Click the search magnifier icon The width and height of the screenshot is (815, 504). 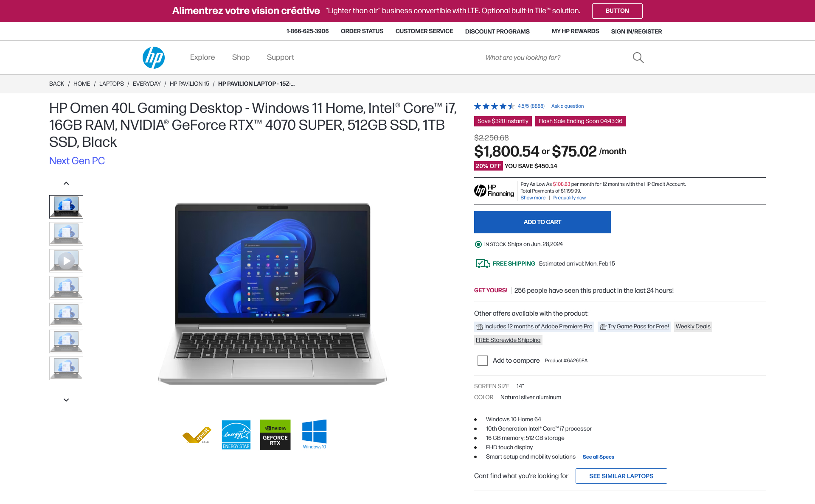coord(638,58)
